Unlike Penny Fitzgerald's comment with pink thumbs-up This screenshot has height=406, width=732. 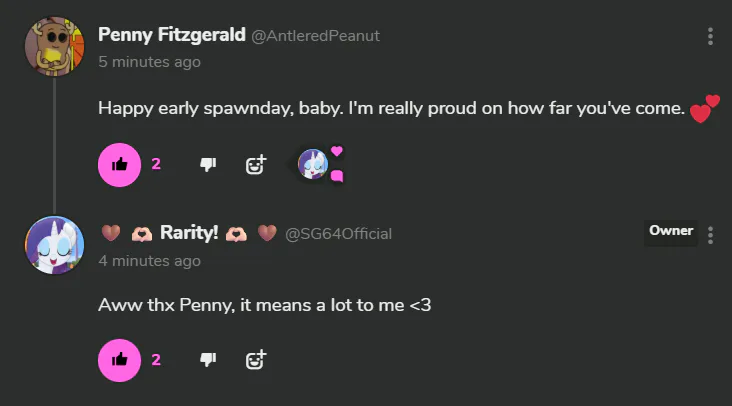tap(120, 165)
